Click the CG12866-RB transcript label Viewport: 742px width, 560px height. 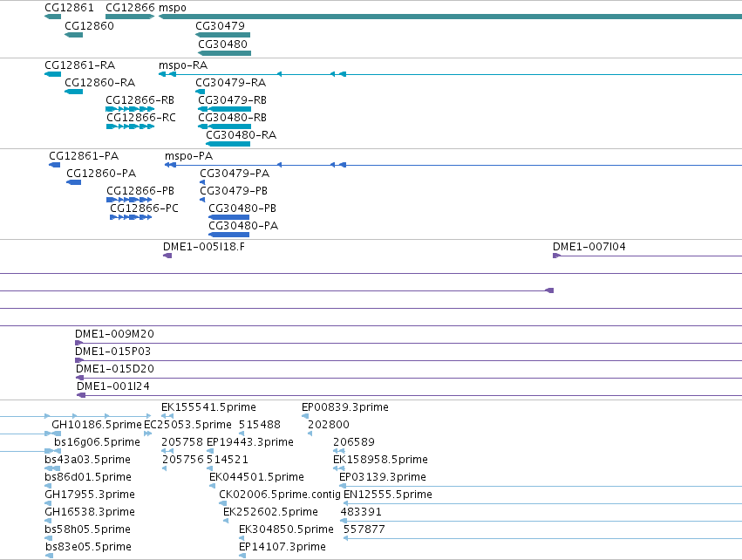click(x=140, y=100)
